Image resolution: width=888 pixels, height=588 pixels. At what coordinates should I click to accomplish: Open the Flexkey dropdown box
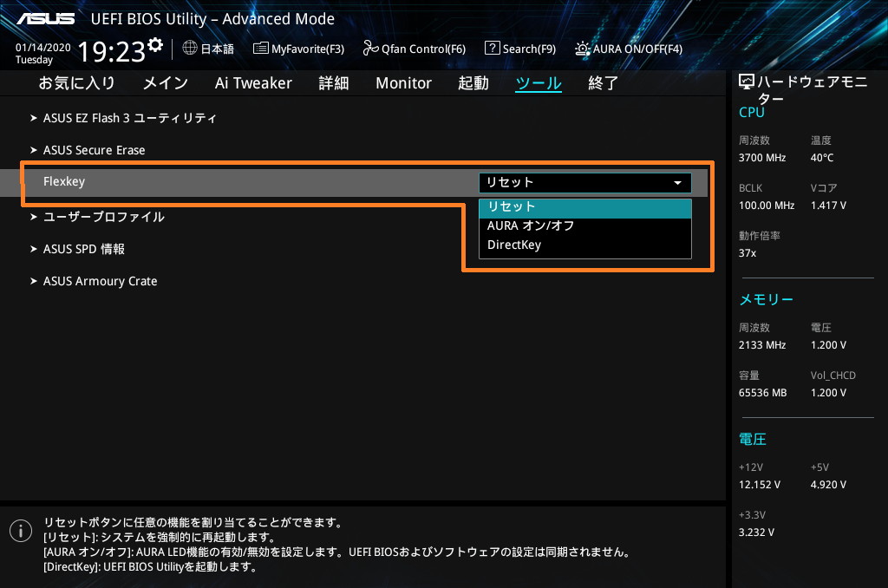coord(585,182)
